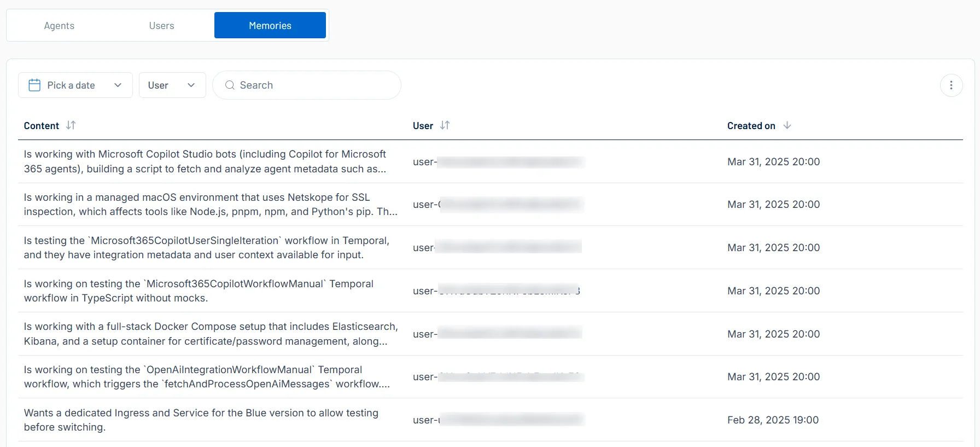Click the calendar icon in date picker
Viewport: 980px width, 447px height.
[34, 85]
